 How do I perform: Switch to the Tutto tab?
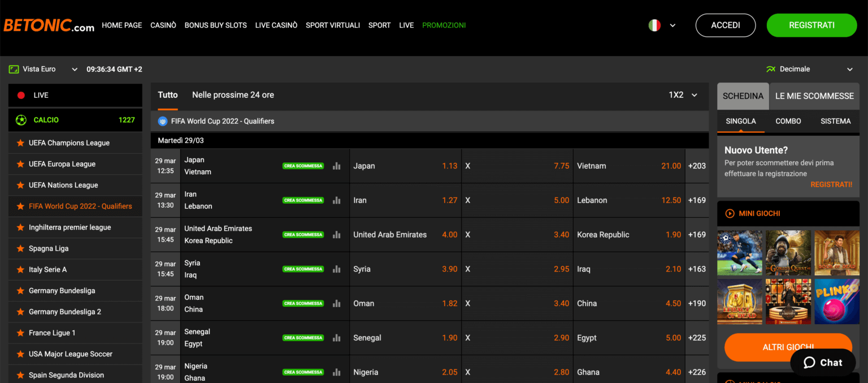pos(168,95)
